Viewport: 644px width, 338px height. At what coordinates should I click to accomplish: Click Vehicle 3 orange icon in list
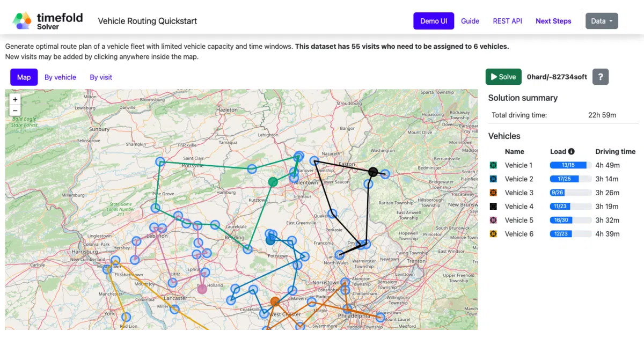(493, 193)
